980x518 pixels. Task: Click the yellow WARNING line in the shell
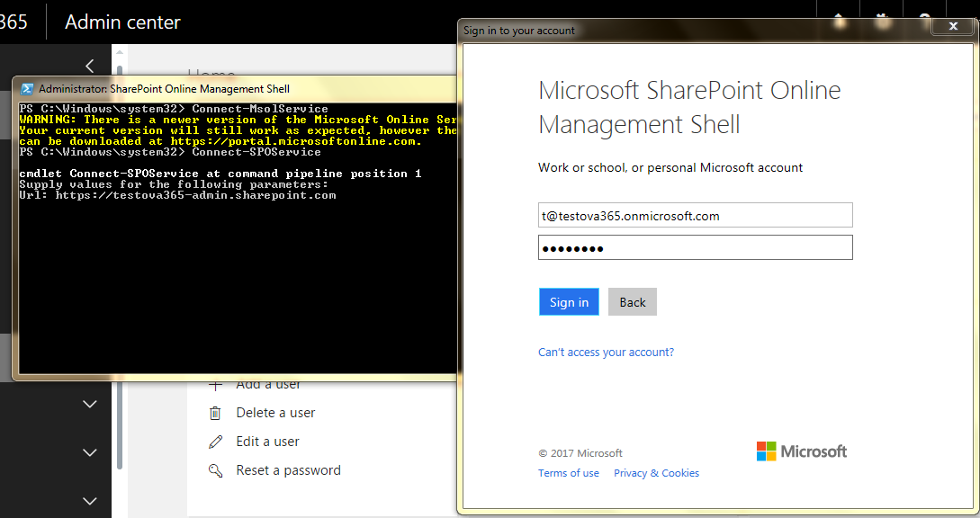click(x=238, y=120)
